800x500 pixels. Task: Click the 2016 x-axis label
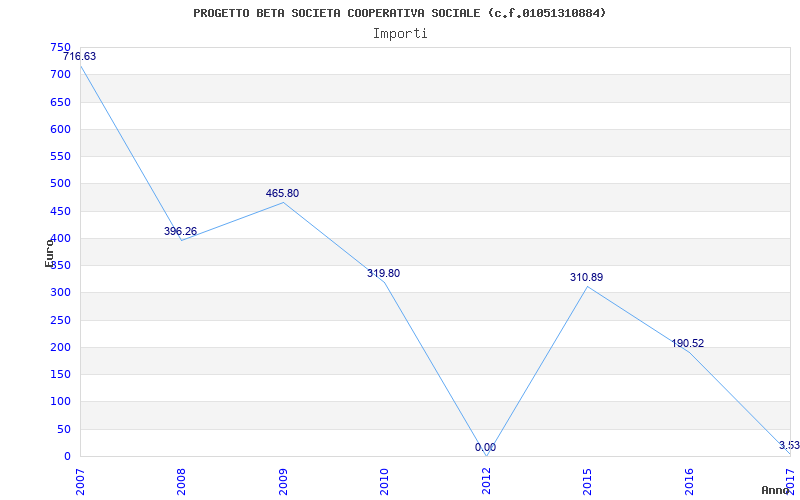click(688, 482)
